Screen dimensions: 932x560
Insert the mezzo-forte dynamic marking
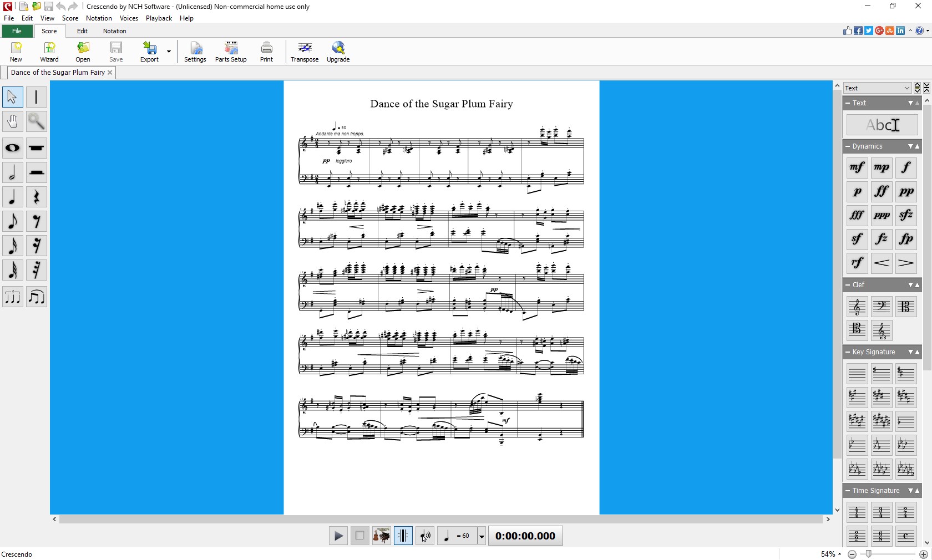857,167
